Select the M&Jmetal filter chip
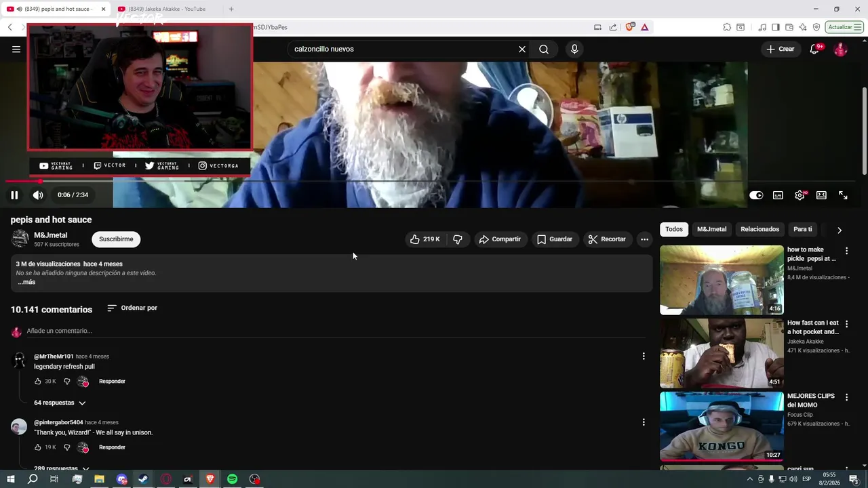 711,229
